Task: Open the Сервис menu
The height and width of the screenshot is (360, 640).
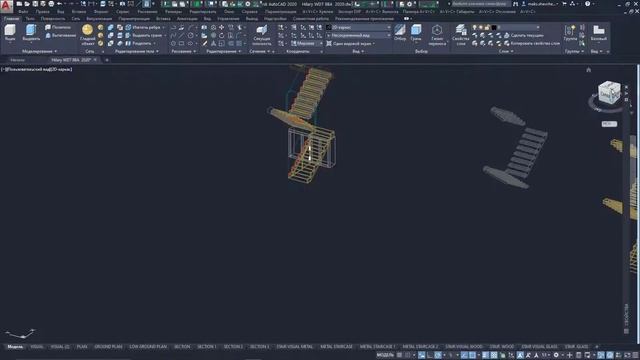Action: coord(122,12)
